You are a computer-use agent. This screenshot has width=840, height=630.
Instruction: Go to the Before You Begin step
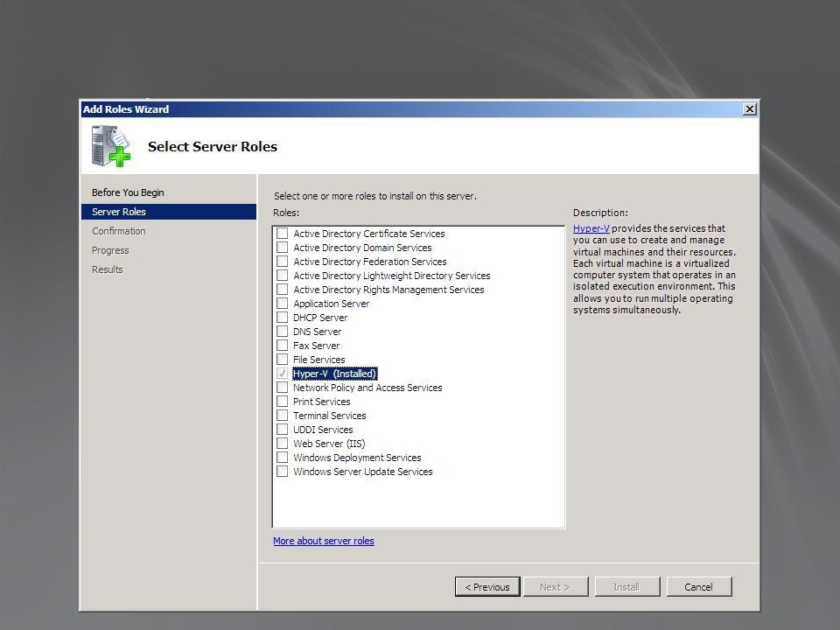coord(128,192)
